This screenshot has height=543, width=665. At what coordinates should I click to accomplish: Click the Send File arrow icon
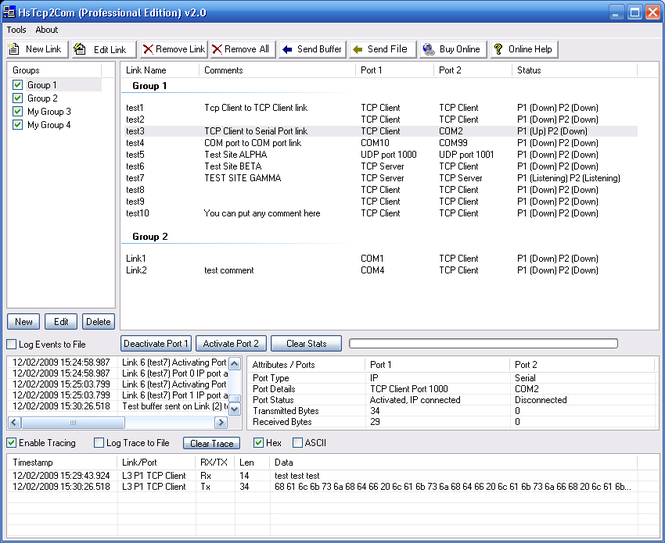[356, 49]
